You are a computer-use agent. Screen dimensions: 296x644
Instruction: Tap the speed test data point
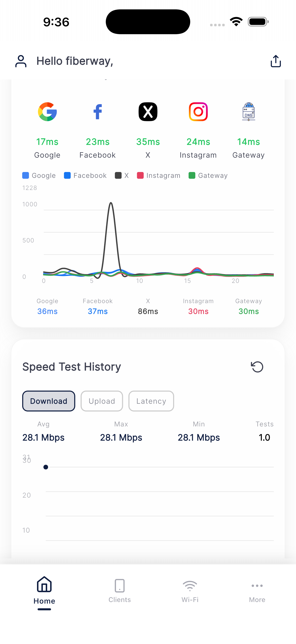[46, 467]
